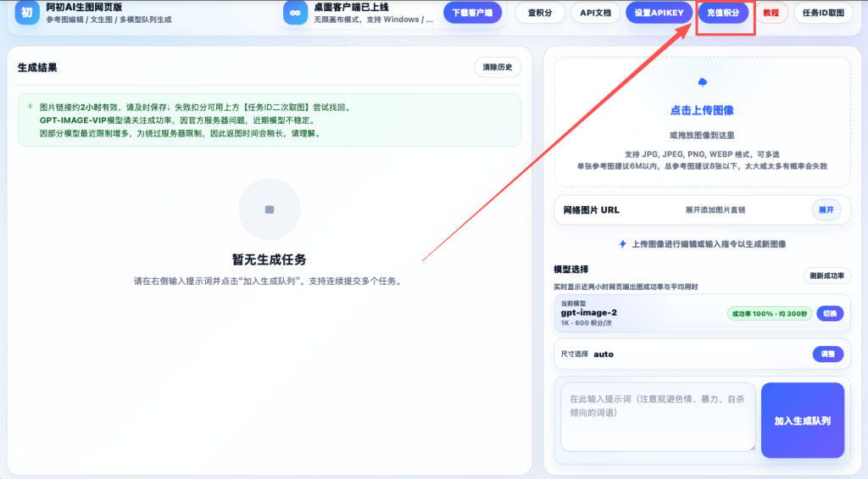Click 点击上传图像 to upload
This screenshot has width=868, height=479.
[702, 110]
